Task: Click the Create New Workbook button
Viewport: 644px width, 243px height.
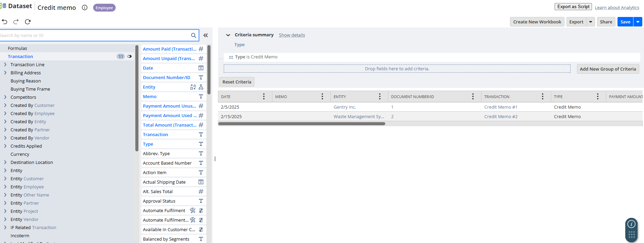Action: tap(537, 22)
